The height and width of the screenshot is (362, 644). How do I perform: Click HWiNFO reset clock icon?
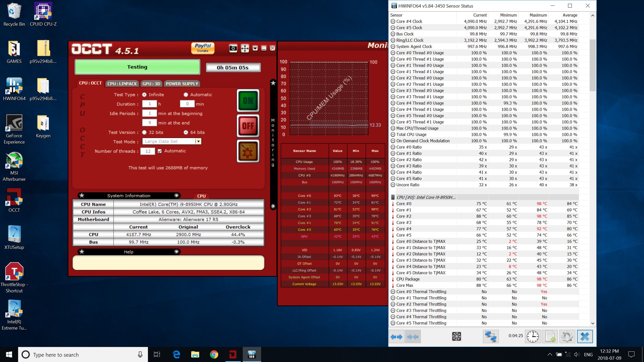pos(533,336)
